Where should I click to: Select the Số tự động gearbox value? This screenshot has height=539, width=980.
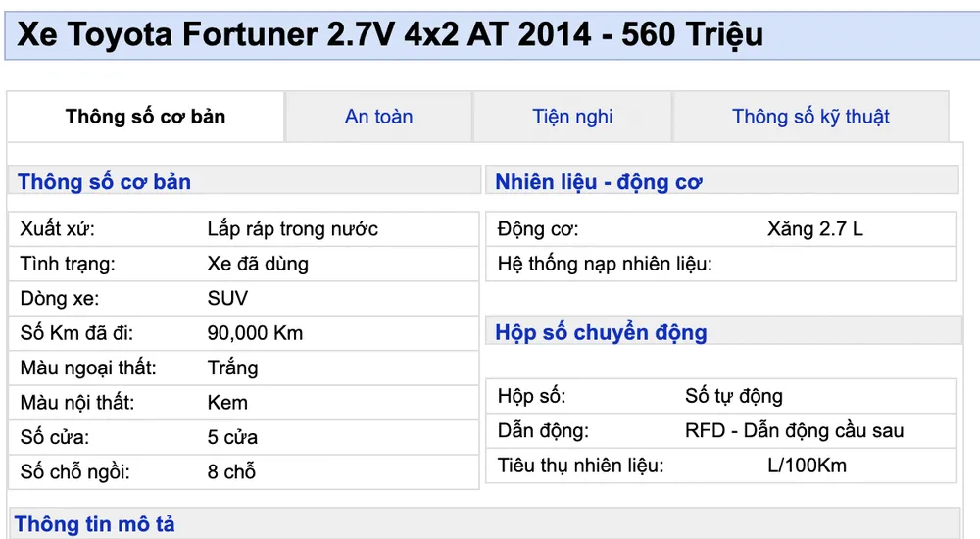tap(733, 397)
